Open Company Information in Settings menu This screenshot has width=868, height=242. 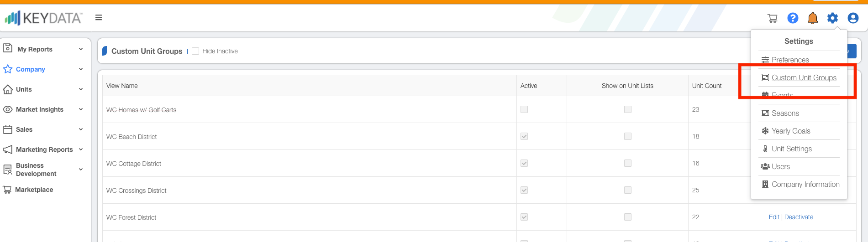pyautogui.click(x=805, y=184)
